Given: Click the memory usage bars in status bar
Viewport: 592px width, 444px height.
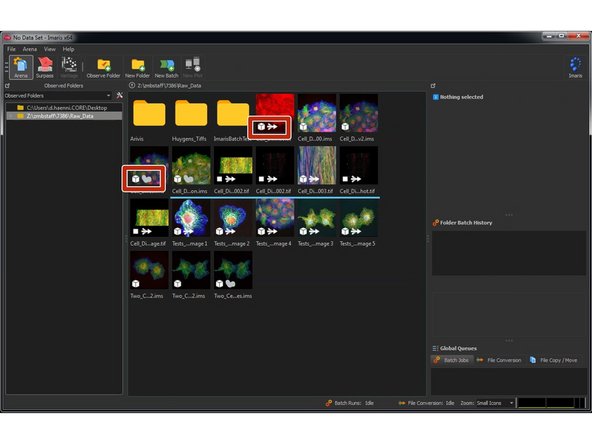Looking at the screenshot, I should tap(551, 403).
